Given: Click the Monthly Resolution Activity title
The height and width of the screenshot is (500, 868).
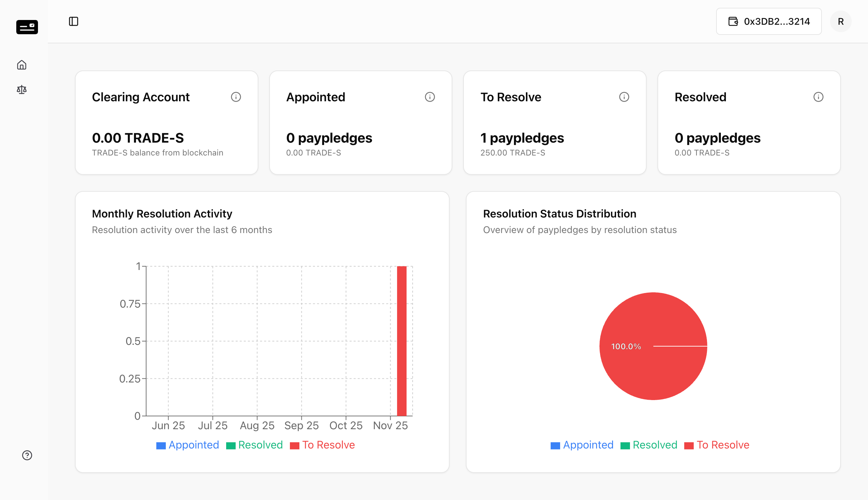Looking at the screenshot, I should pos(162,214).
